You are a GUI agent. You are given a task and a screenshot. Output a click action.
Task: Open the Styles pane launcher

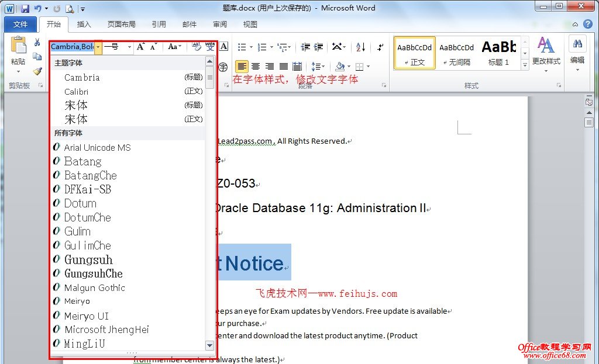pyautogui.click(x=559, y=85)
